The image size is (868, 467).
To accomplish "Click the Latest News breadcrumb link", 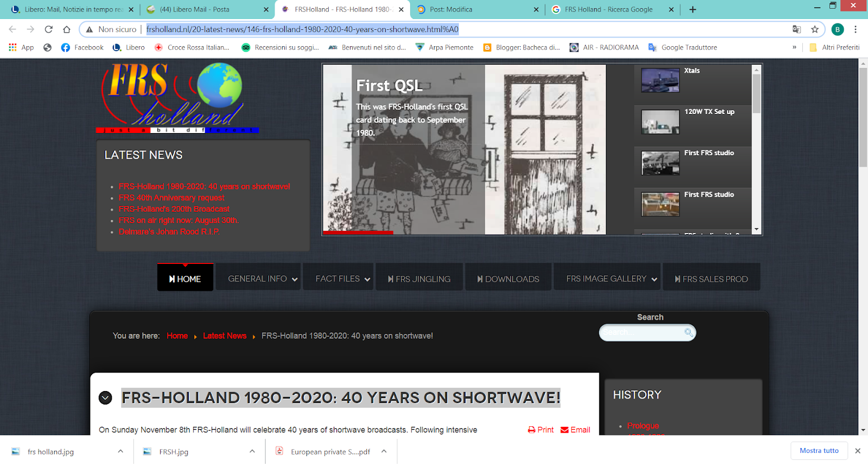I will [x=225, y=336].
